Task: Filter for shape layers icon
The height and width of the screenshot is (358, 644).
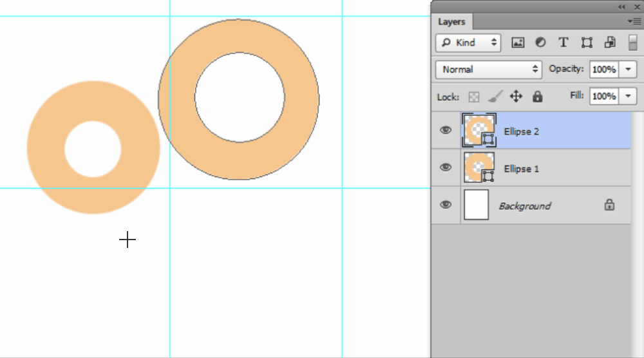Action: click(587, 42)
